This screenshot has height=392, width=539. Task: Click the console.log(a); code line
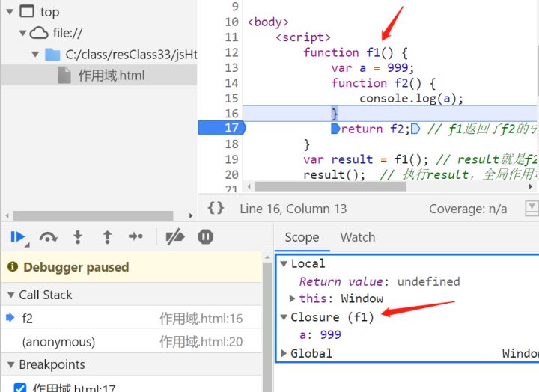click(411, 99)
